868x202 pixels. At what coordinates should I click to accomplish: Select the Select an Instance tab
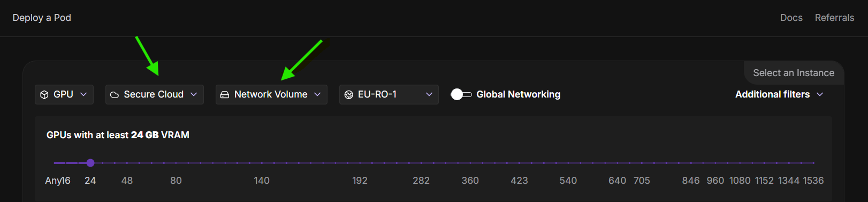coord(794,73)
